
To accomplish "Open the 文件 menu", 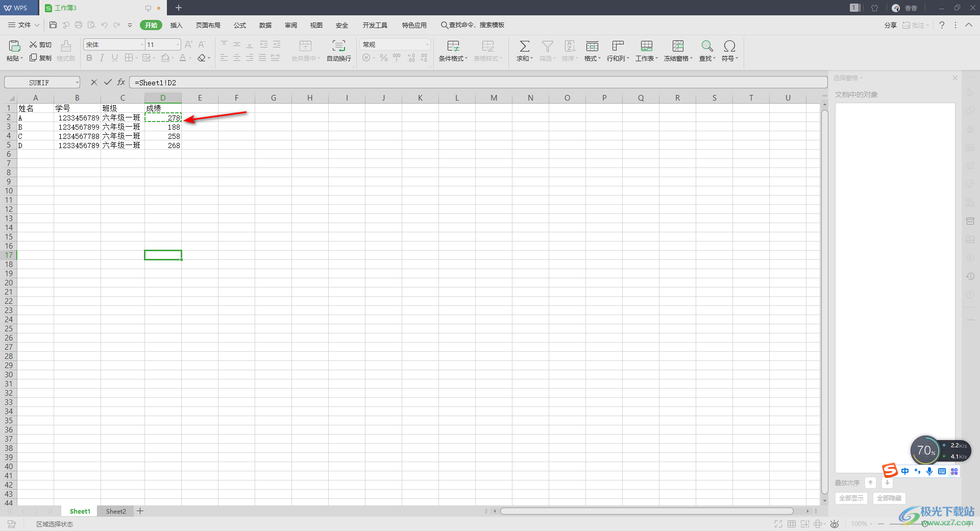I will [23, 25].
